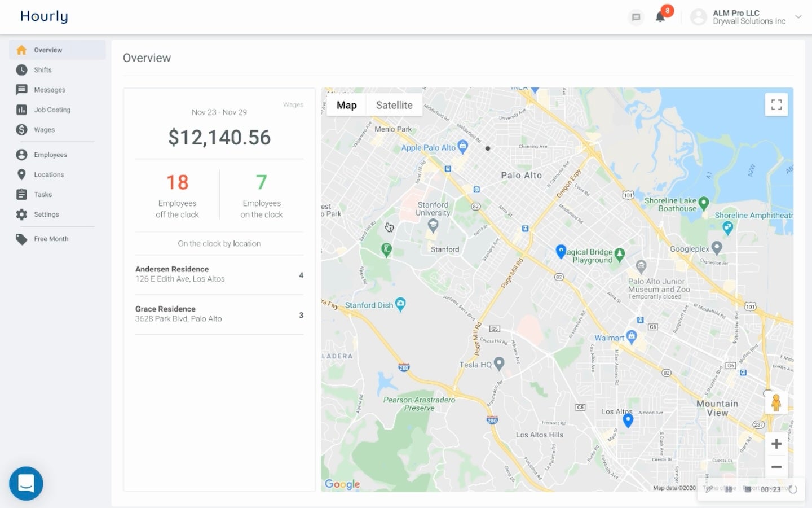Click the Google logo on map
This screenshot has height=508, width=812.
click(342, 484)
